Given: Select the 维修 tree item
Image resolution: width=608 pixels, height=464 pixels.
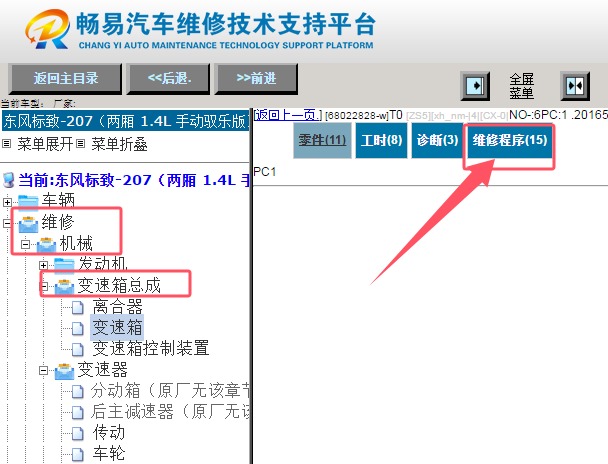Looking at the screenshot, I should tap(58, 222).
